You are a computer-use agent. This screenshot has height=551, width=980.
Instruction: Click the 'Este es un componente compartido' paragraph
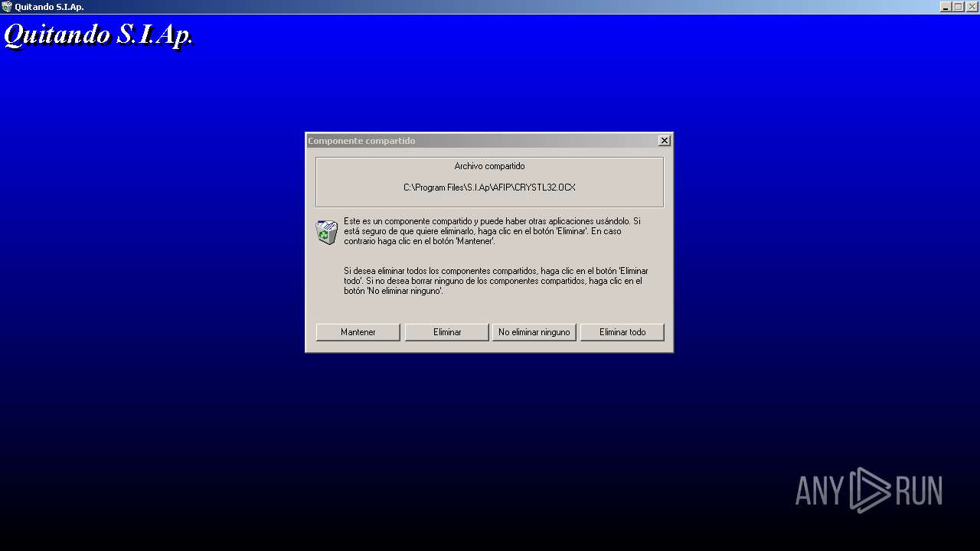pyautogui.click(x=494, y=231)
